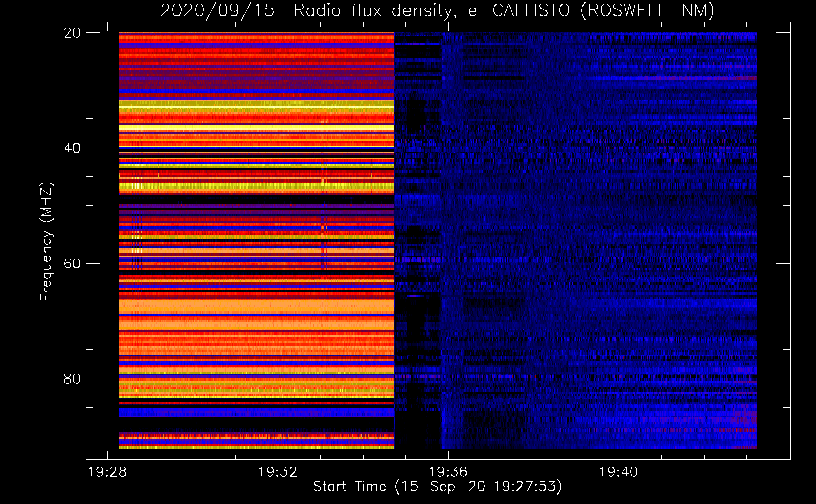816x504 pixels.
Task: Select the 19:36 time tick label
Action: [x=448, y=472]
